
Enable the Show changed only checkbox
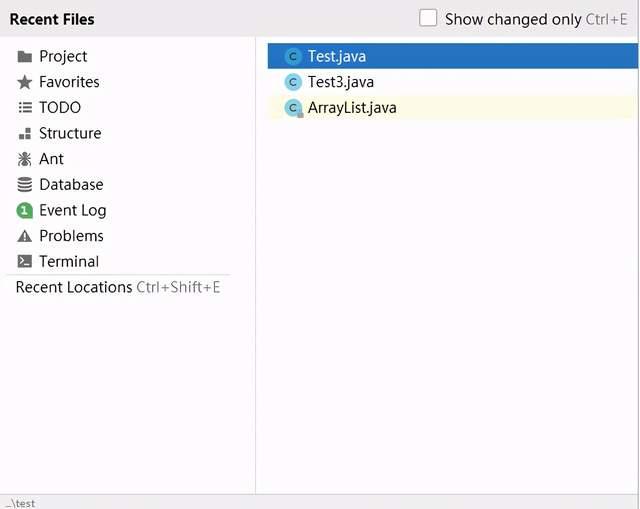click(428, 18)
